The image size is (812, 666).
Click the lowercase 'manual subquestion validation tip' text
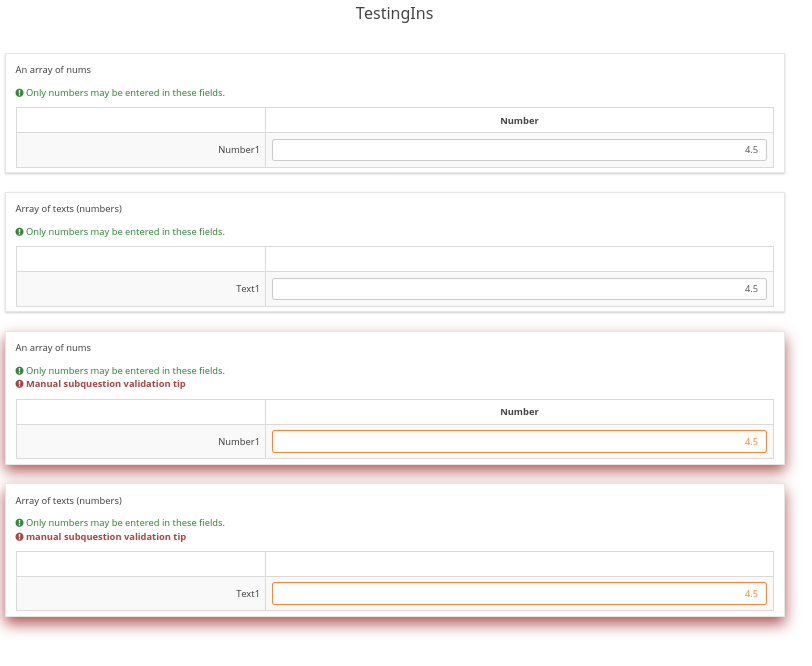105,537
